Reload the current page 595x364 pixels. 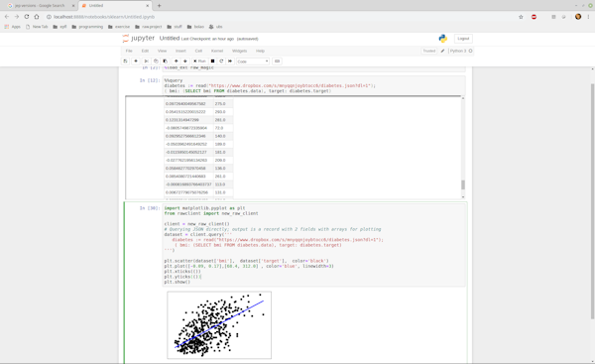(x=27, y=17)
